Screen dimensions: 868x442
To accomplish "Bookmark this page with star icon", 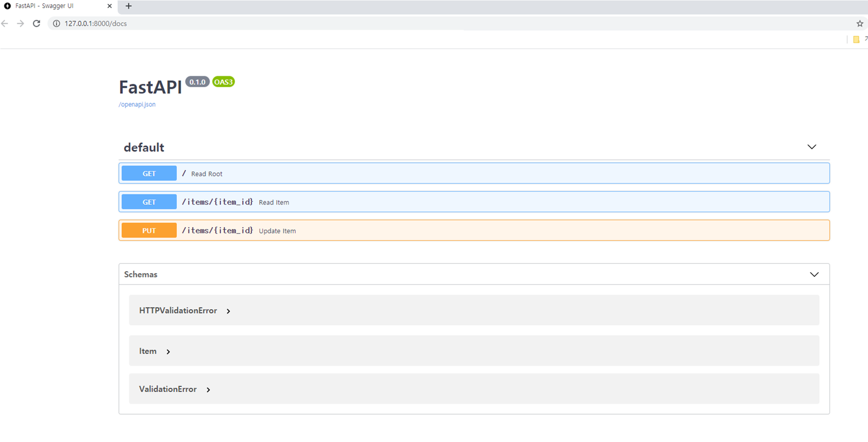I will pyautogui.click(x=860, y=24).
